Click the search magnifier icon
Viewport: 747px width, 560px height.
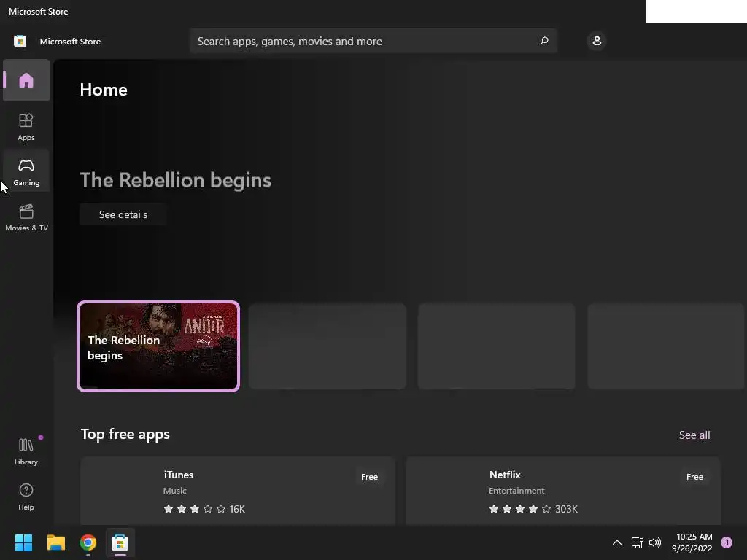pyautogui.click(x=544, y=41)
